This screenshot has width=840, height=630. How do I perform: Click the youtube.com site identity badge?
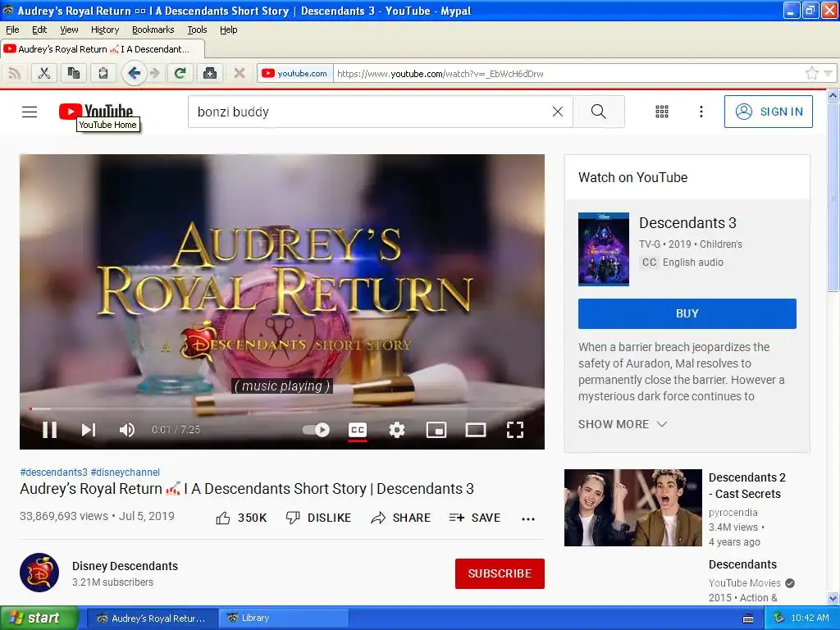coord(294,73)
